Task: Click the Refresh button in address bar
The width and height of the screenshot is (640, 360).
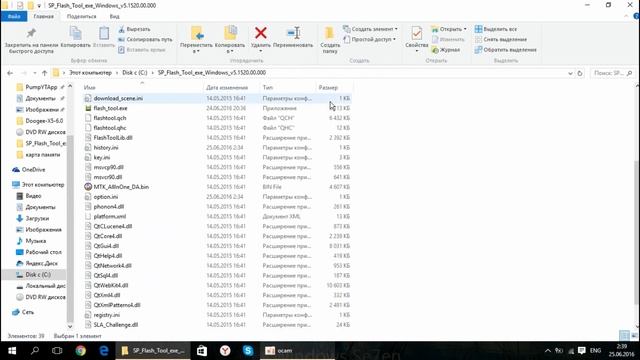Action: click(580, 73)
